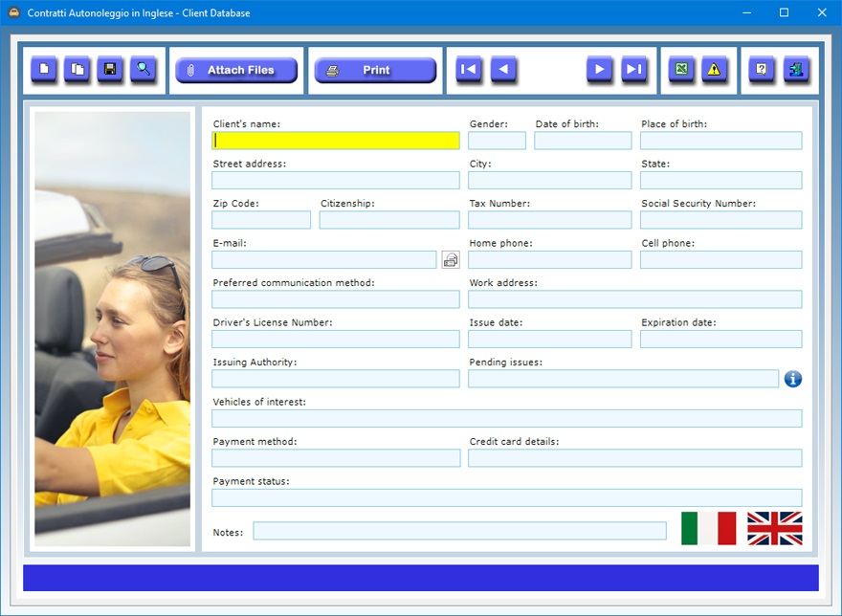Click the yellow warning triangle icon
This screenshot has width=842, height=616.
[x=714, y=70]
